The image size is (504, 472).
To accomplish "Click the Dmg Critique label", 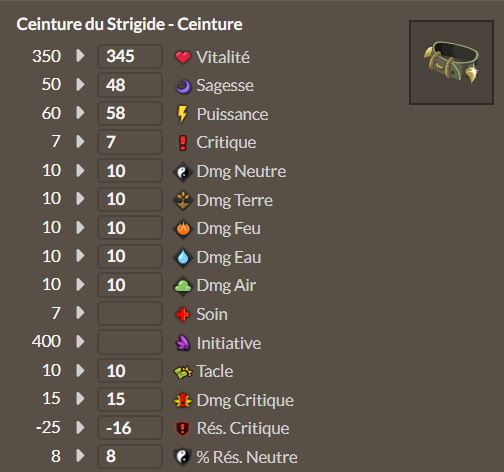I will pyautogui.click(x=245, y=400).
